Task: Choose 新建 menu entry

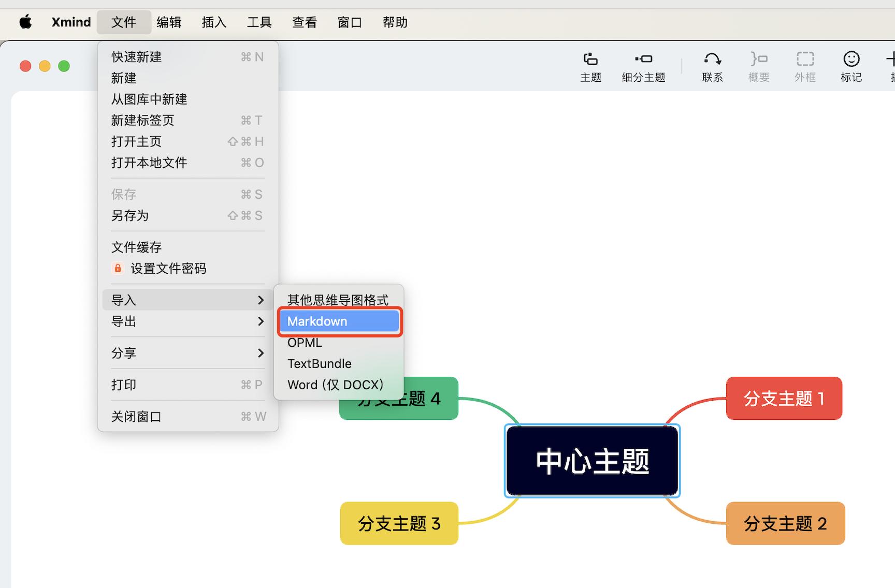Action: (x=188, y=78)
